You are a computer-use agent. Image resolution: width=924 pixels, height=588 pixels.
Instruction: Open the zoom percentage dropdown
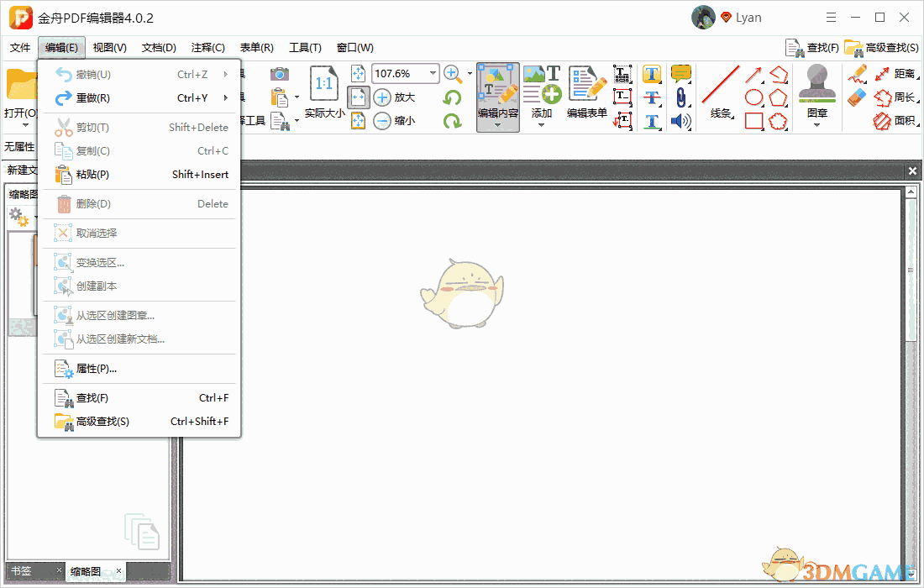pyautogui.click(x=434, y=73)
